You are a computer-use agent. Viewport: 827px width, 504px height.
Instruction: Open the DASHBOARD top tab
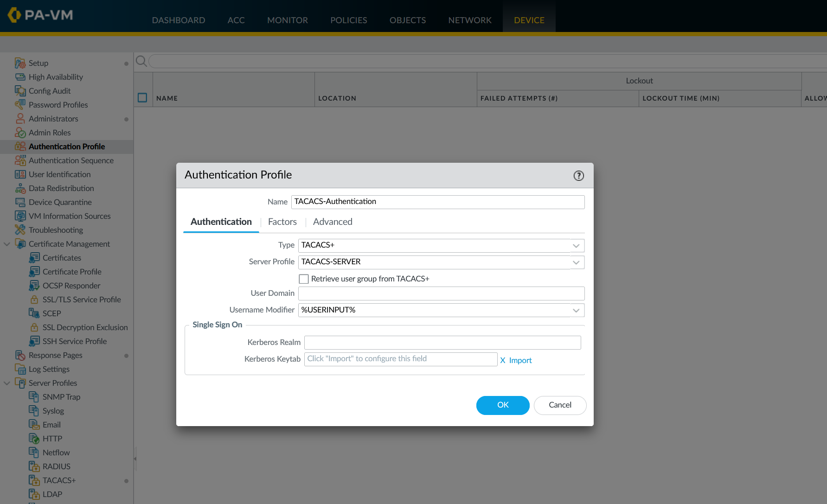179,20
